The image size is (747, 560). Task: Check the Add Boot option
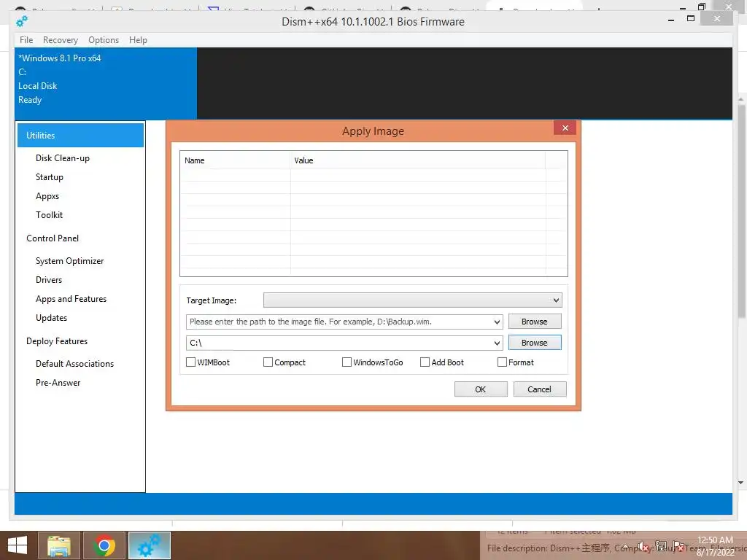pos(425,362)
